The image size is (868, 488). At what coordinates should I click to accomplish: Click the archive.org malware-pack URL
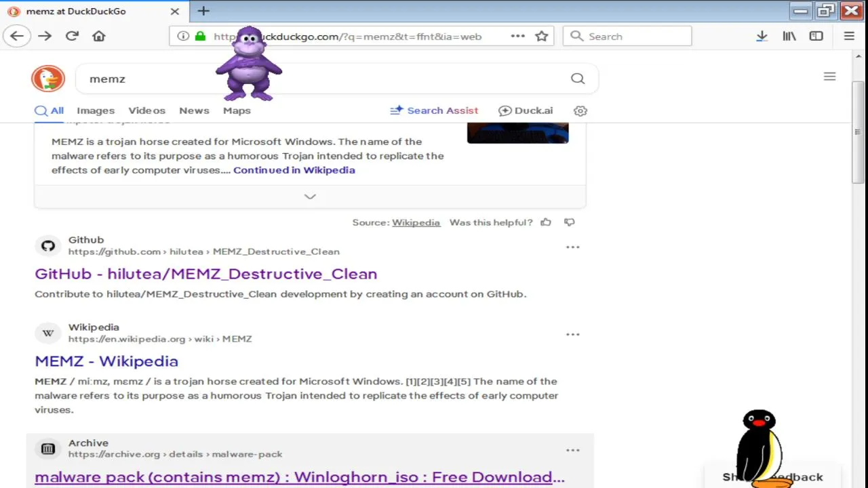tap(175, 454)
